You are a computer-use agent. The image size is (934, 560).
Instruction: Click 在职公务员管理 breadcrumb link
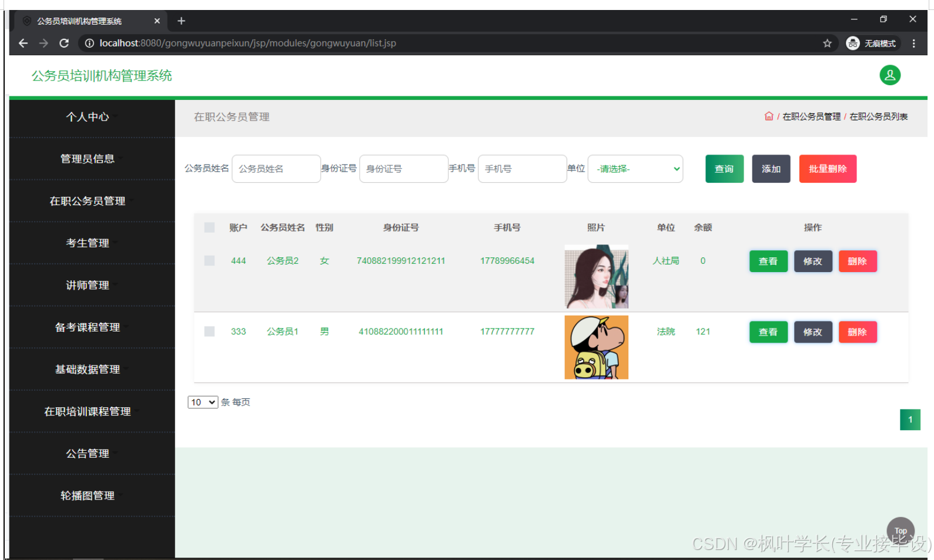[x=811, y=117]
